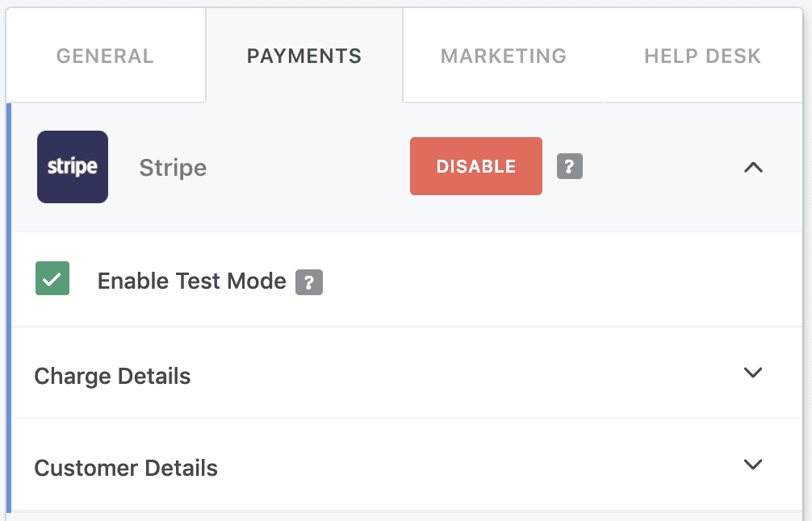Select the Payments tab
The width and height of the screenshot is (812, 521).
coord(304,56)
